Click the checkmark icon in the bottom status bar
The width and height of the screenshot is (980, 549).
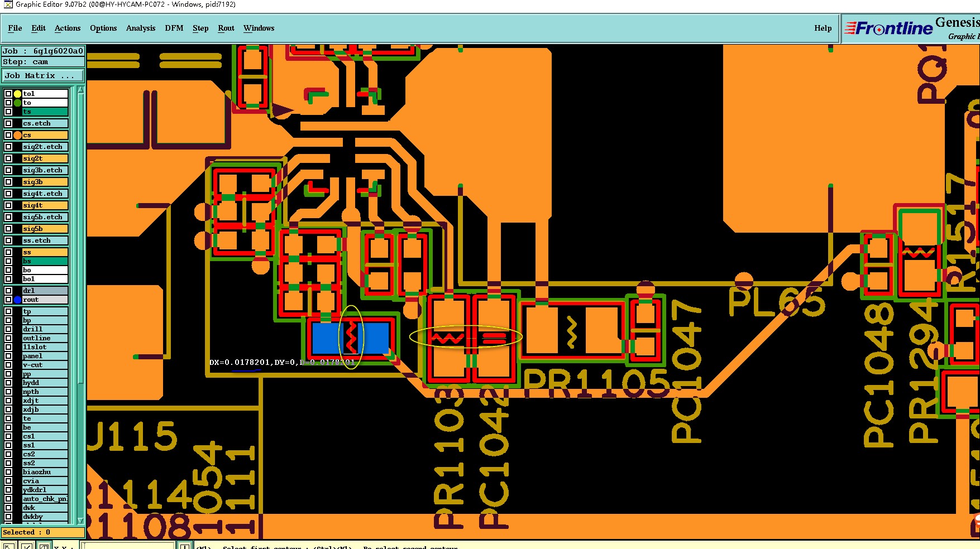(26, 545)
